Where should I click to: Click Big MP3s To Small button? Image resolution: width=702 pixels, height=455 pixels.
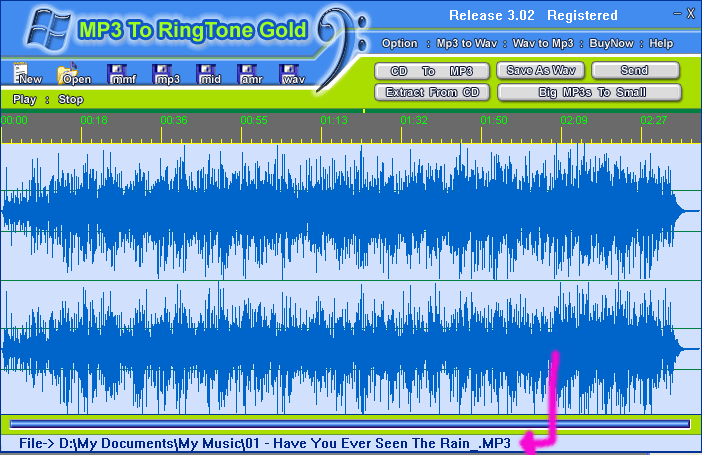pos(590,92)
